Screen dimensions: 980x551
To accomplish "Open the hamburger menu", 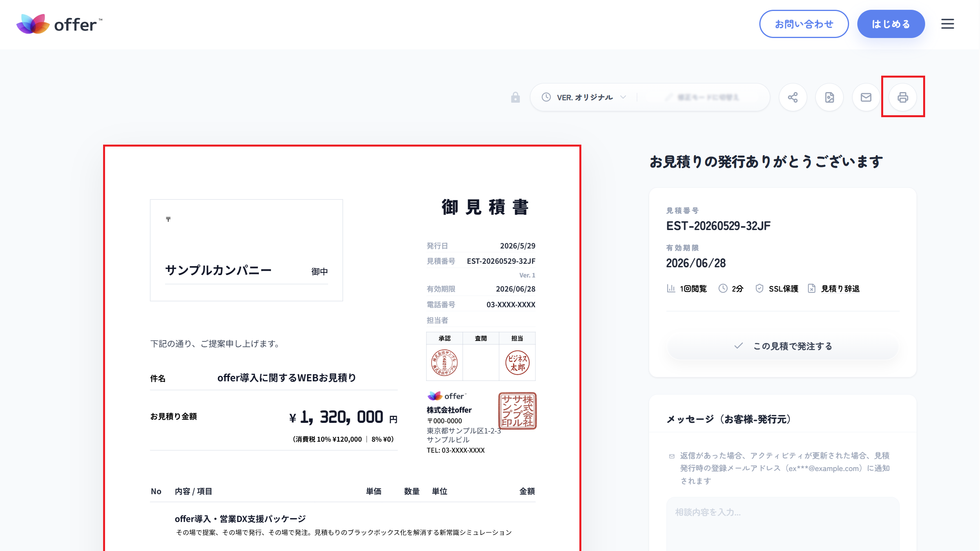I will click(947, 24).
